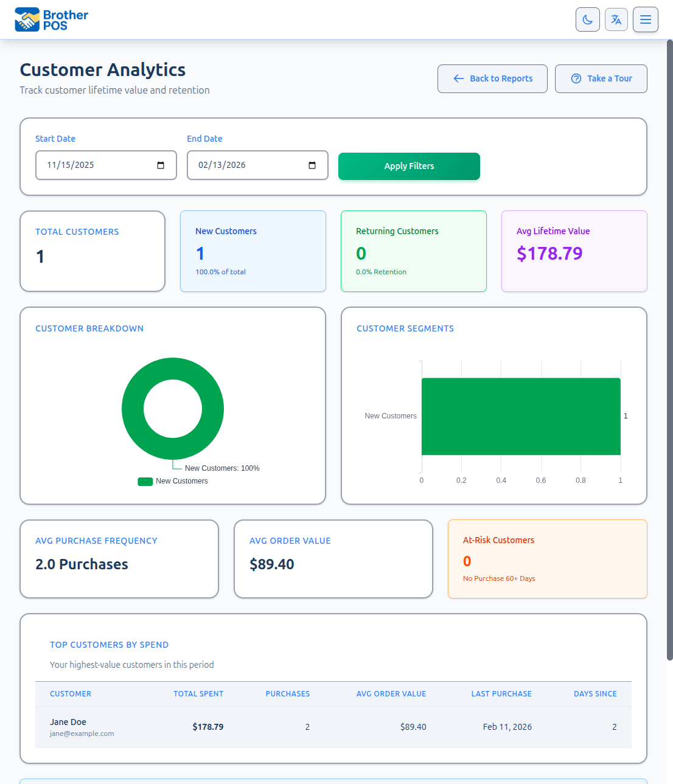Open the hamburger navigation menu
The image size is (673, 784).
645,19
